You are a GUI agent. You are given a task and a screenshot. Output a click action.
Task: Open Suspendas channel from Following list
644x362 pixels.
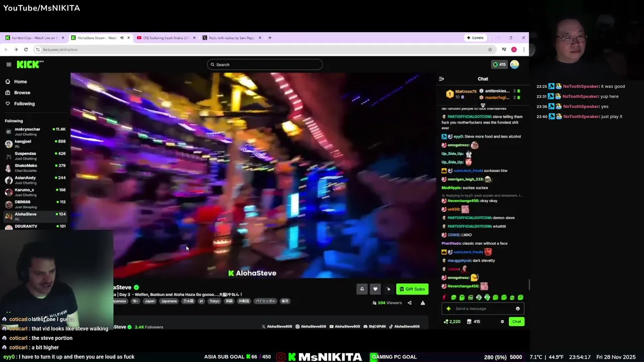35,155
